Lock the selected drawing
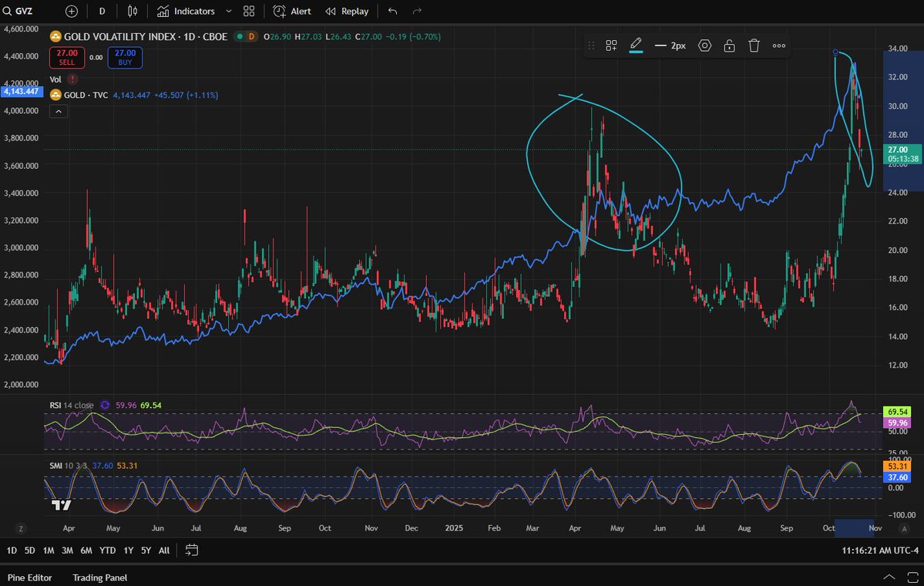This screenshot has height=586, width=924. 730,45
